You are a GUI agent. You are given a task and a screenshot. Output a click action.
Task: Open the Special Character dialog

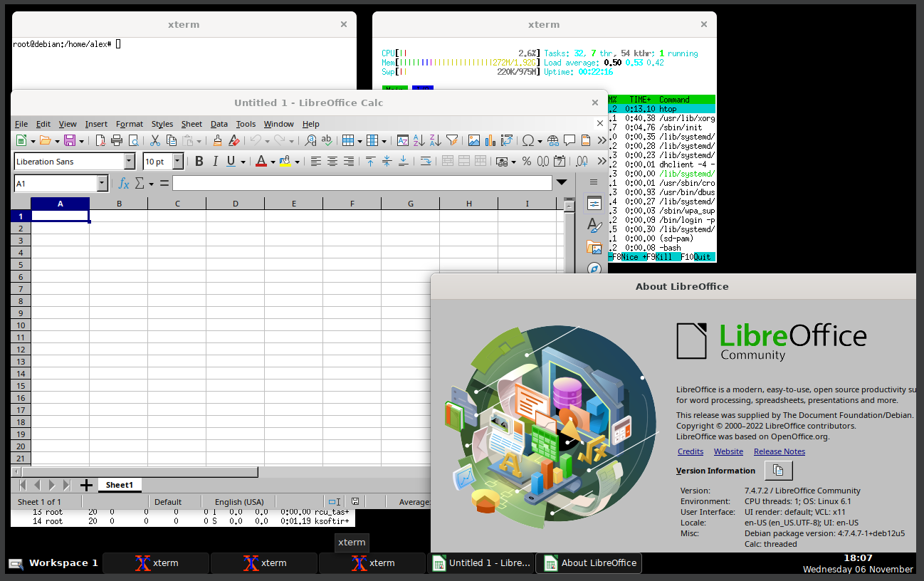pyautogui.click(x=527, y=140)
